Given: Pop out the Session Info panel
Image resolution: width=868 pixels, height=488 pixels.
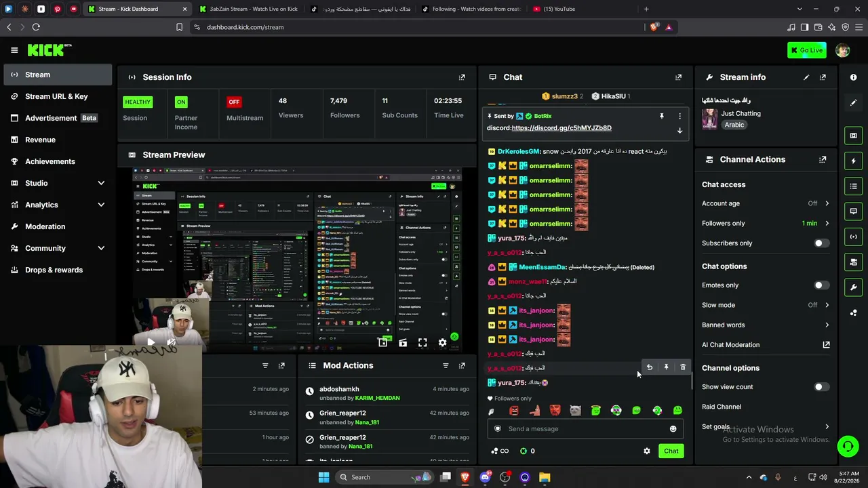Looking at the screenshot, I should (462, 77).
